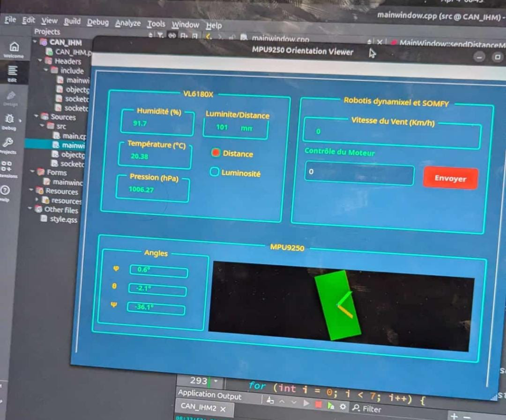Collapse the src folder in project tree
506x420 pixels.
(x=42, y=125)
